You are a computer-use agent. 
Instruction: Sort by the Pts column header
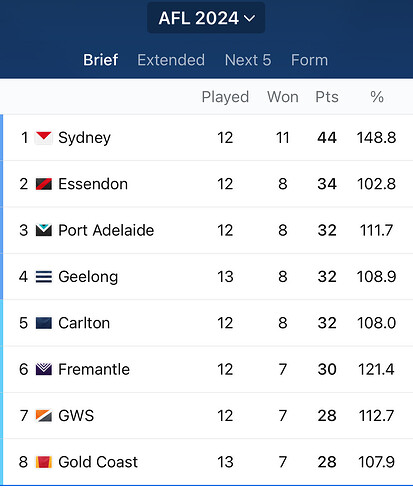coord(327,97)
